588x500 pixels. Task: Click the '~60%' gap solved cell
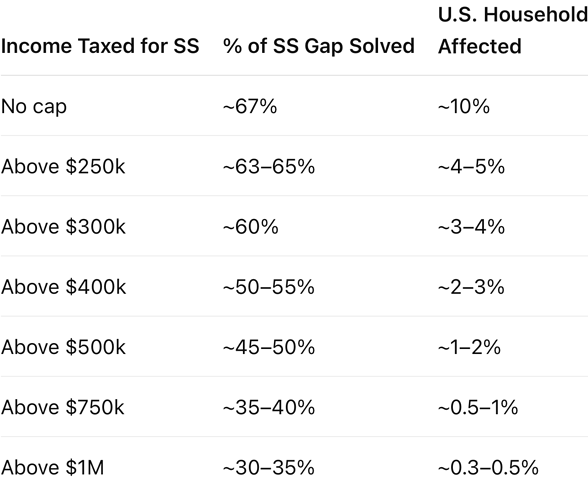251,227
